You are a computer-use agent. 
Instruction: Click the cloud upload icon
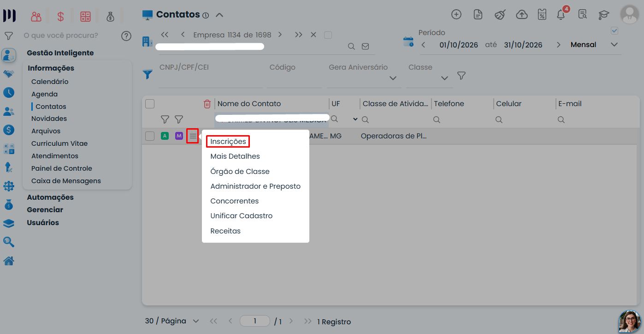(522, 14)
